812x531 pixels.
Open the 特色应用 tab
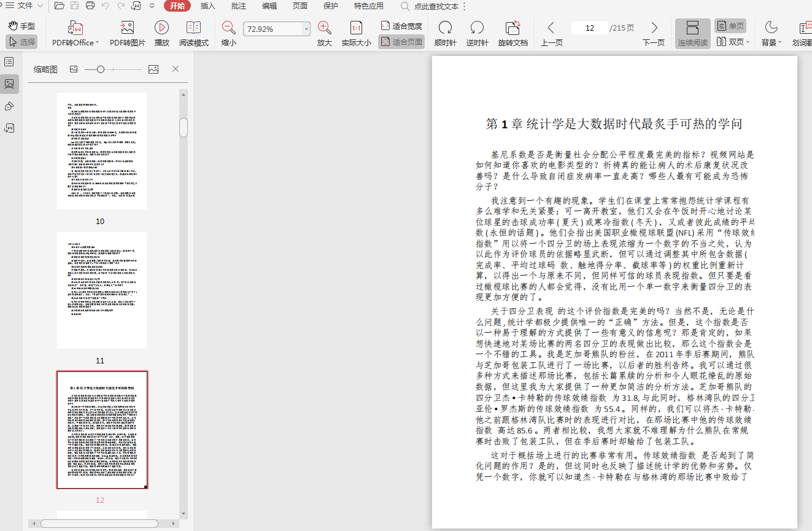pyautogui.click(x=369, y=6)
